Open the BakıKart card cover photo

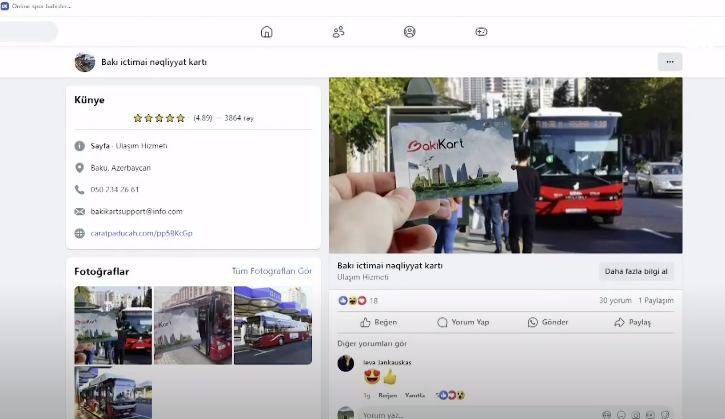(x=505, y=165)
